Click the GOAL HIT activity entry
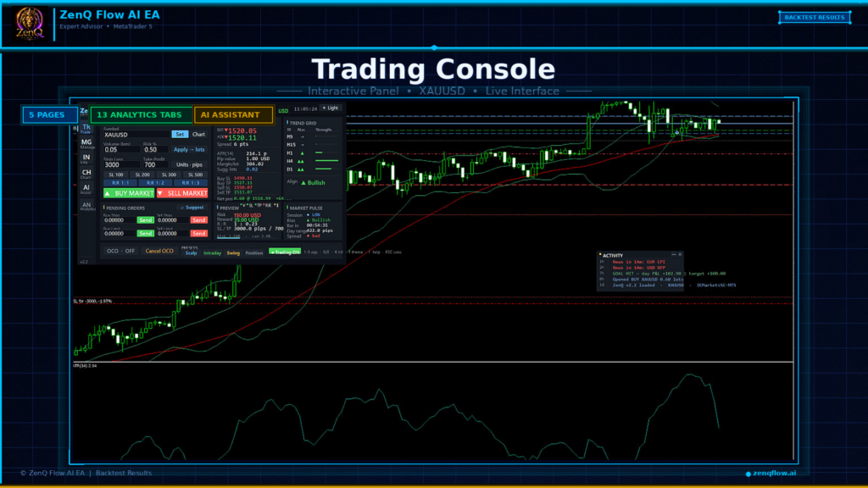 pos(669,274)
